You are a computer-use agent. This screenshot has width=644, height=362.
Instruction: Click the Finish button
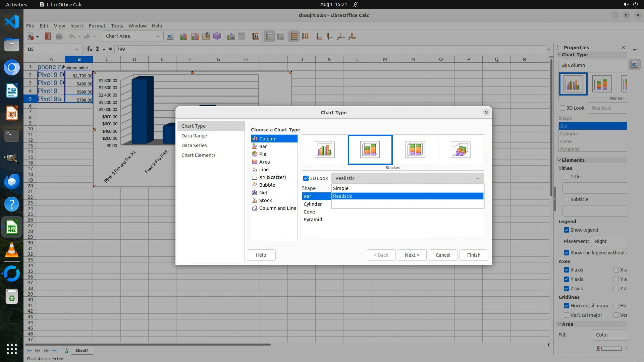473,255
